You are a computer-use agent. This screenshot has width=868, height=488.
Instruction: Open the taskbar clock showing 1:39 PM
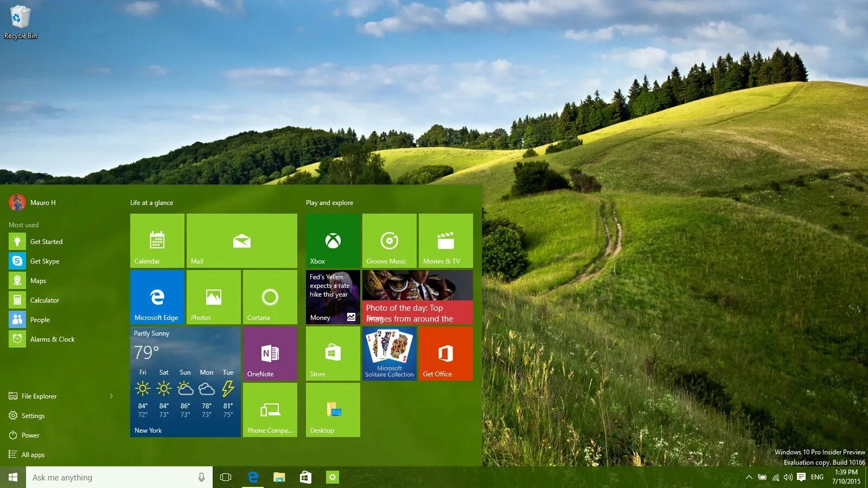click(846, 477)
